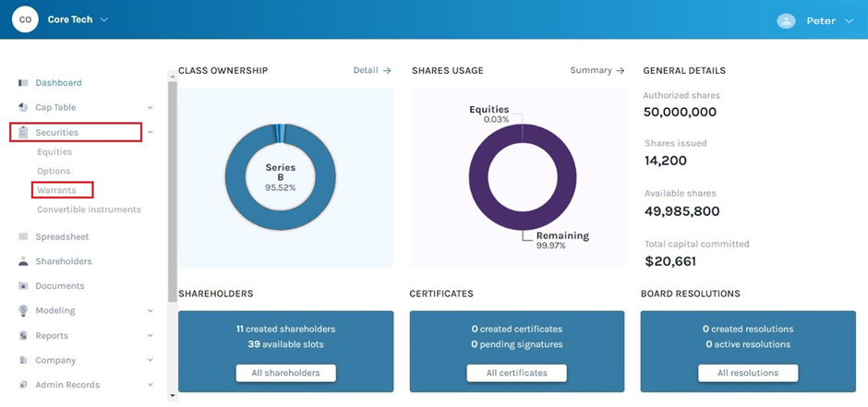Click the Cap Table pie icon
Viewport: 868px width, 407px height.
23,107
